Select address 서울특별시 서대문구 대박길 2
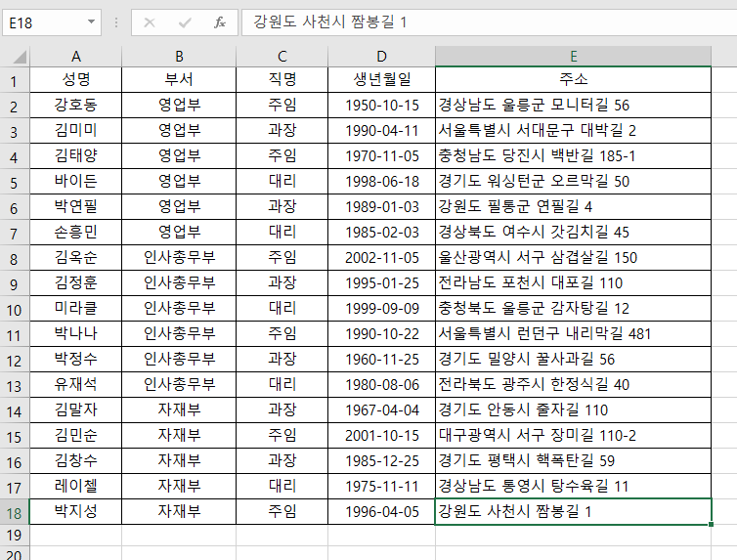 (x=573, y=130)
